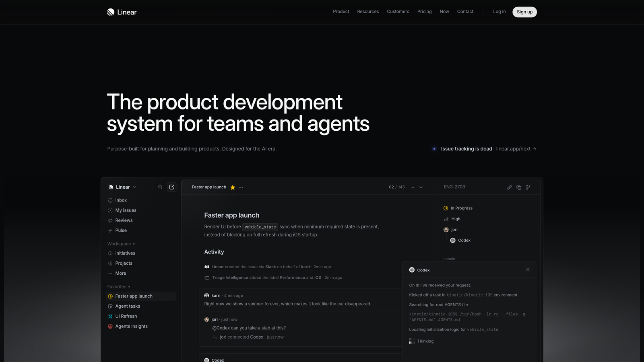Open the Product menu in the navbar
The image size is (644, 362).
(x=341, y=12)
